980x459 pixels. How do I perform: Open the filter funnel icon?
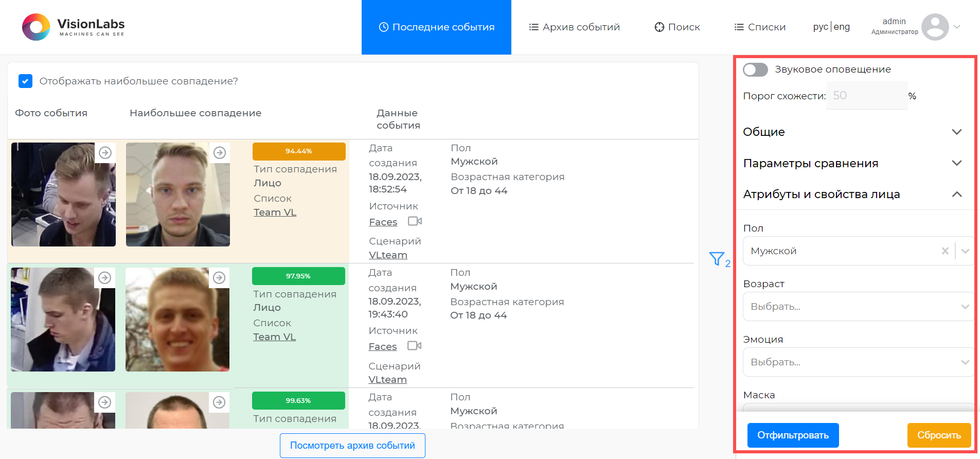[x=717, y=258]
